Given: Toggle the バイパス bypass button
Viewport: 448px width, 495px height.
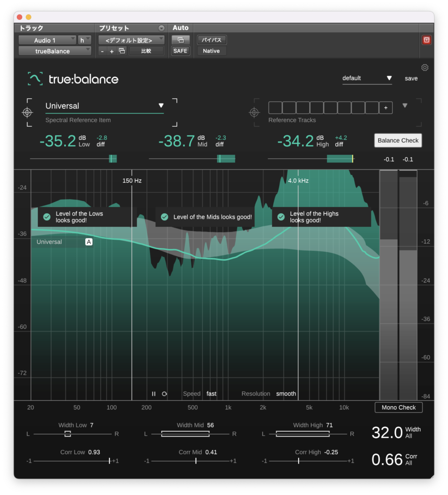Looking at the screenshot, I should [211, 40].
